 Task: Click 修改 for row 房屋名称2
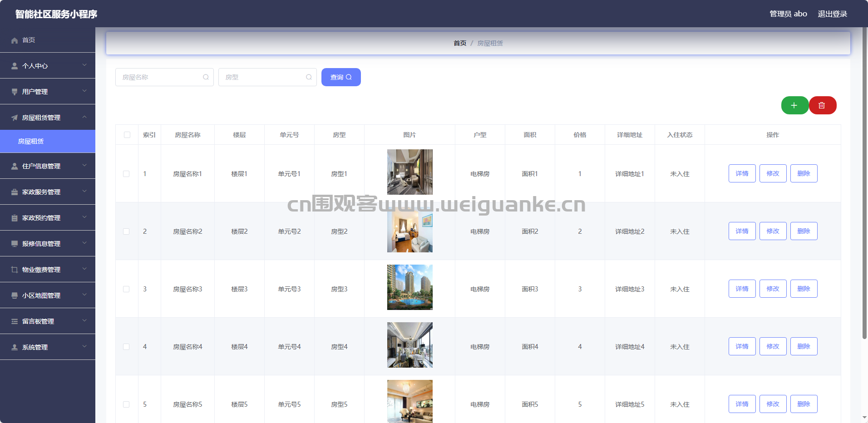(x=773, y=231)
